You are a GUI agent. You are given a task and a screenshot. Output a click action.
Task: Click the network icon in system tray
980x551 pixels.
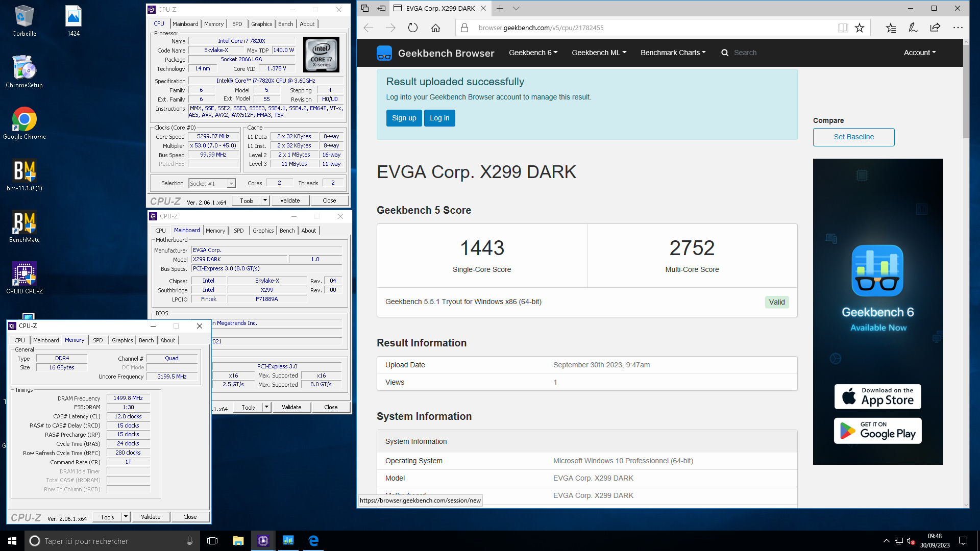point(898,541)
